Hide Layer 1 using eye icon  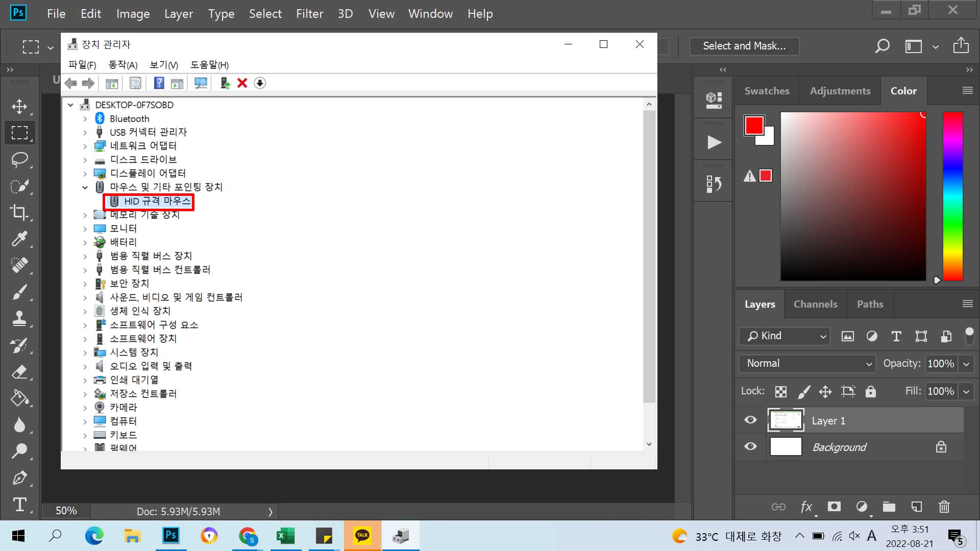point(750,420)
